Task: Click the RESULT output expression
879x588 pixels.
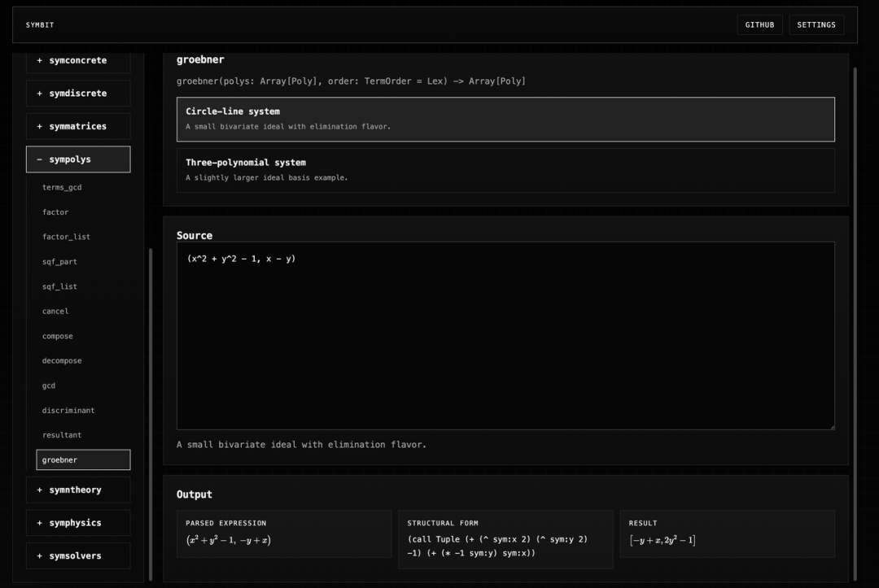Action: tap(663, 540)
